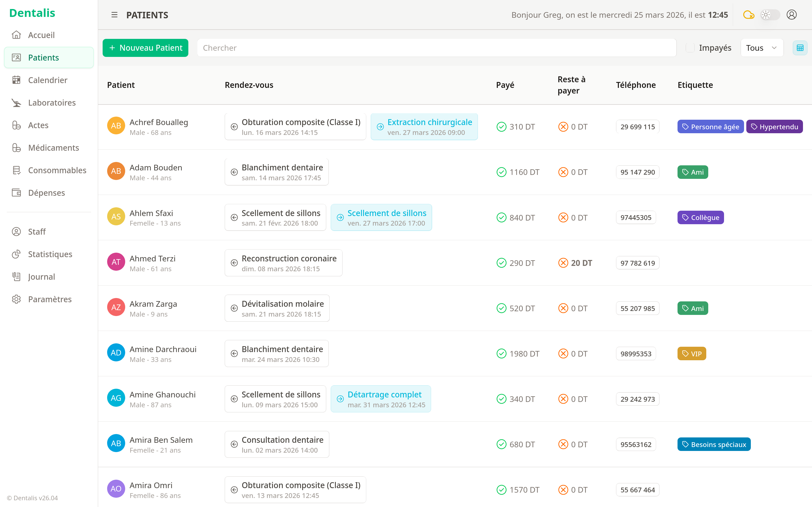Click the Dentalis logo link
Screen dimensions: 812x507
click(x=32, y=13)
